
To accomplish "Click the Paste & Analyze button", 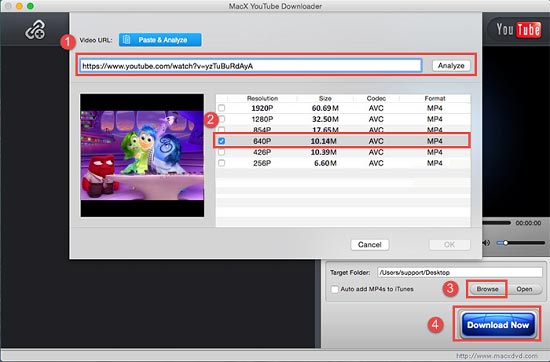I will [160, 40].
